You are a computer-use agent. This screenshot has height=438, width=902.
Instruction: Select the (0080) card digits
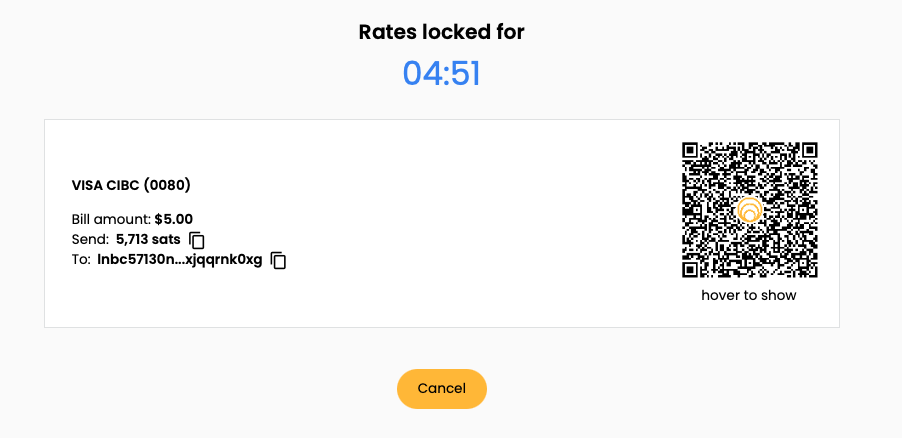click(167, 185)
